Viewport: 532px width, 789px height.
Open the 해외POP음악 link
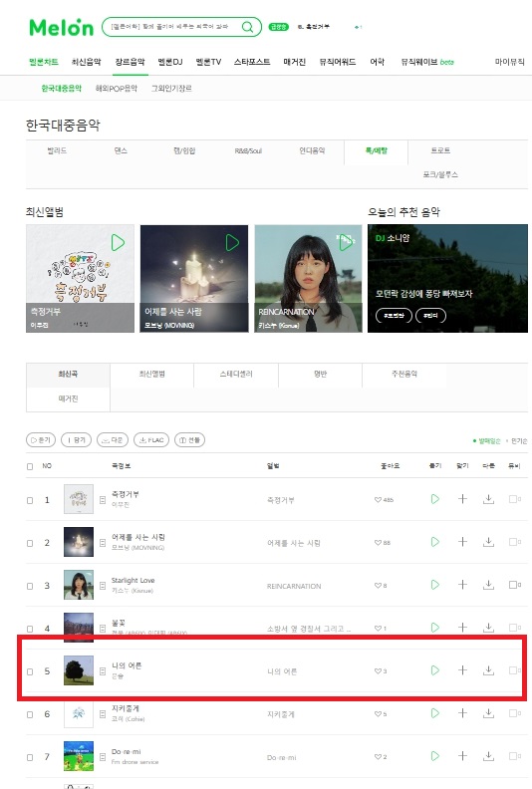coord(117,88)
